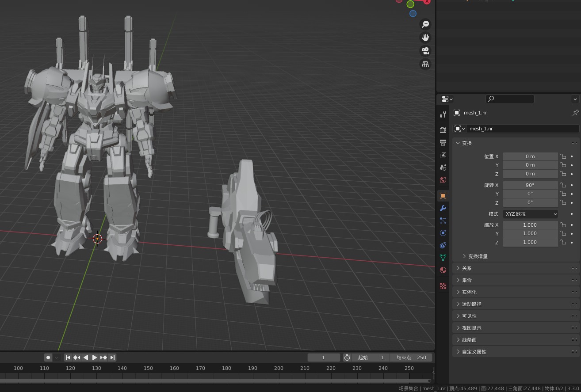Click the mesh icon beside the mesh_1.nr header

[457, 113]
